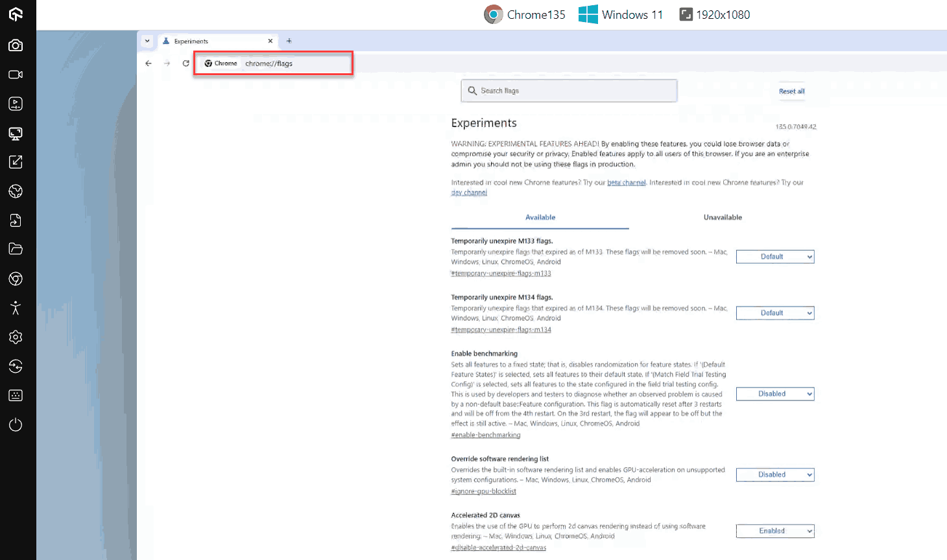Reload the page with refresh button
This screenshot has width=947, height=560.
click(186, 64)
